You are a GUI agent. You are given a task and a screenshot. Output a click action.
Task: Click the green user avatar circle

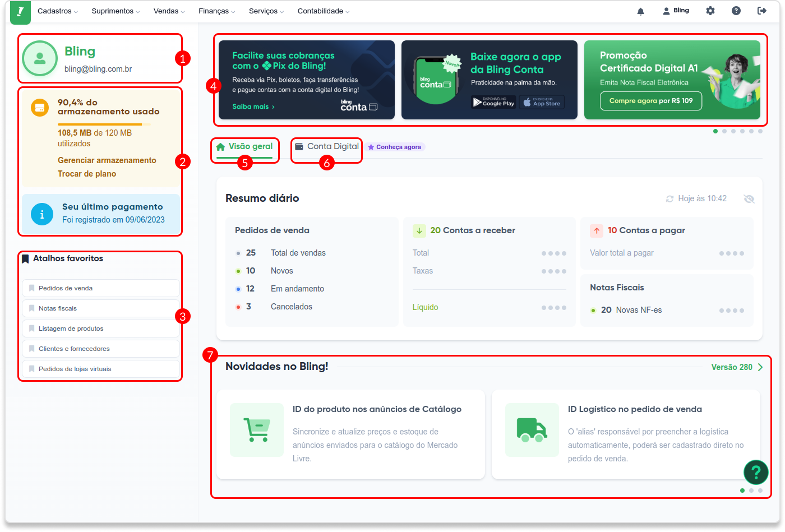(40, 58)
